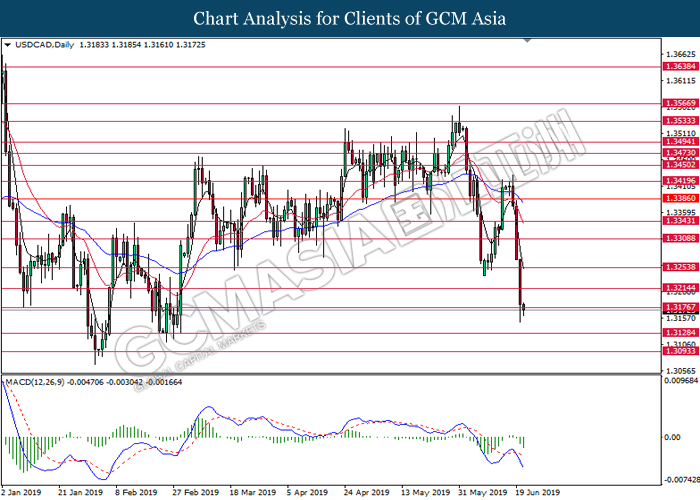
Task: Select the 1.30933 price level label
Action: [680, 351]
